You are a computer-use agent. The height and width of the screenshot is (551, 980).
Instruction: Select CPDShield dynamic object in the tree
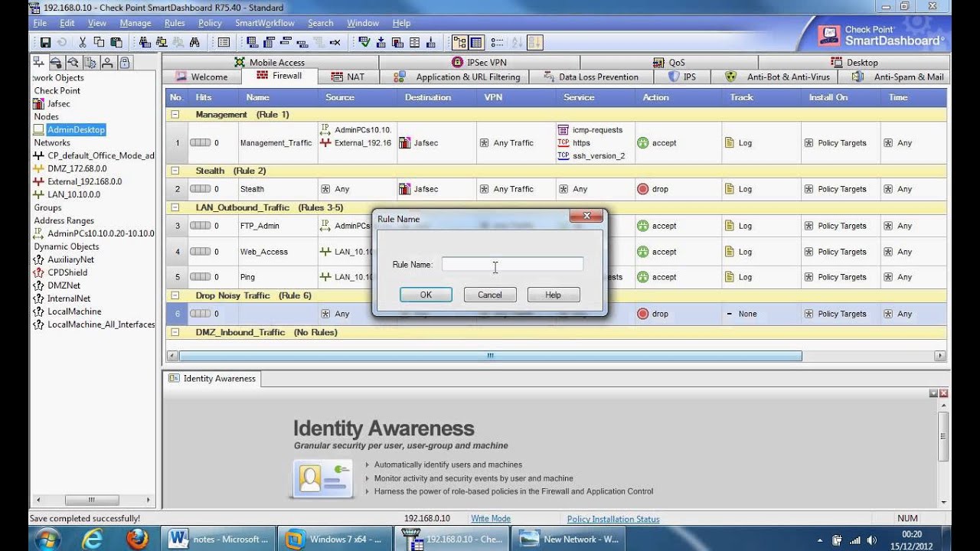point(67,272)
